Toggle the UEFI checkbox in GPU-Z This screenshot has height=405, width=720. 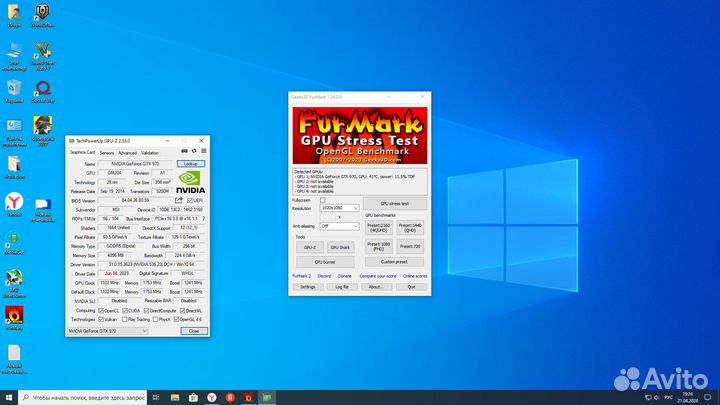[191, 200]
